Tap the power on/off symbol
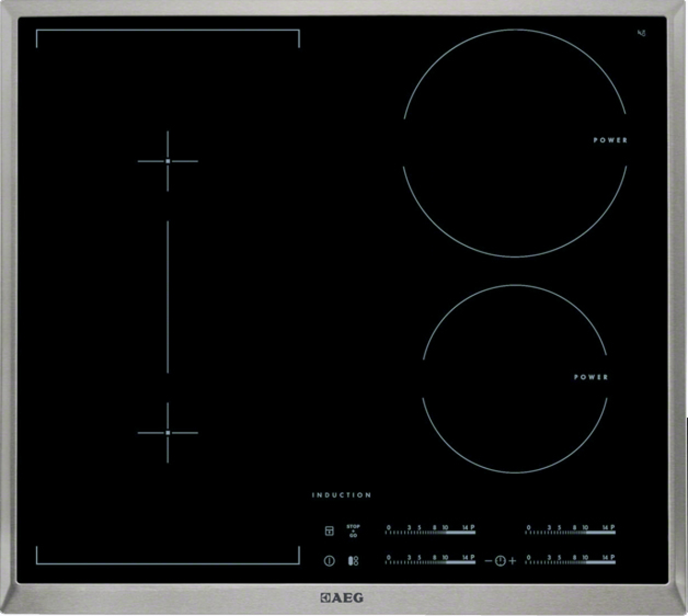This screenshot has height=616, width=688. coord(329,561)
